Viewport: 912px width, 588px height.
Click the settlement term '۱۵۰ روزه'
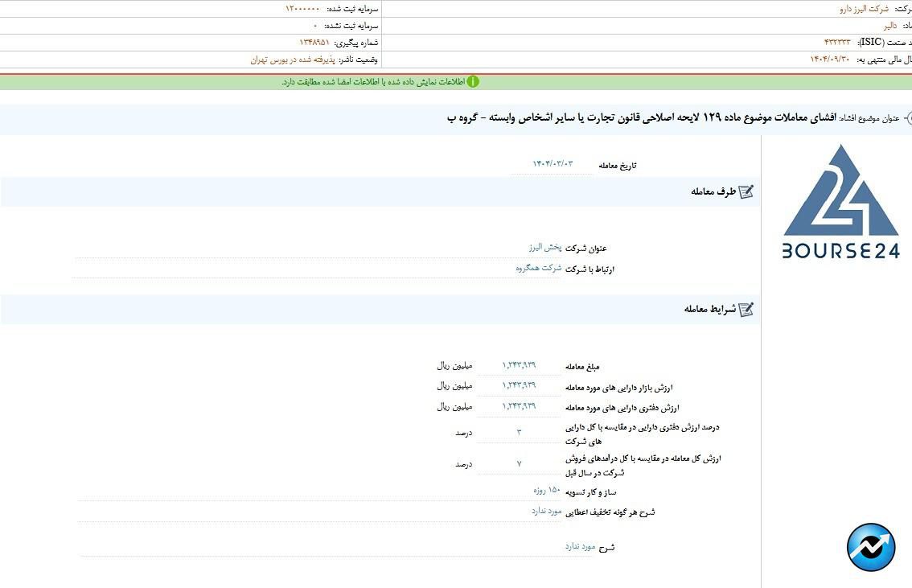tap(547, 491)
